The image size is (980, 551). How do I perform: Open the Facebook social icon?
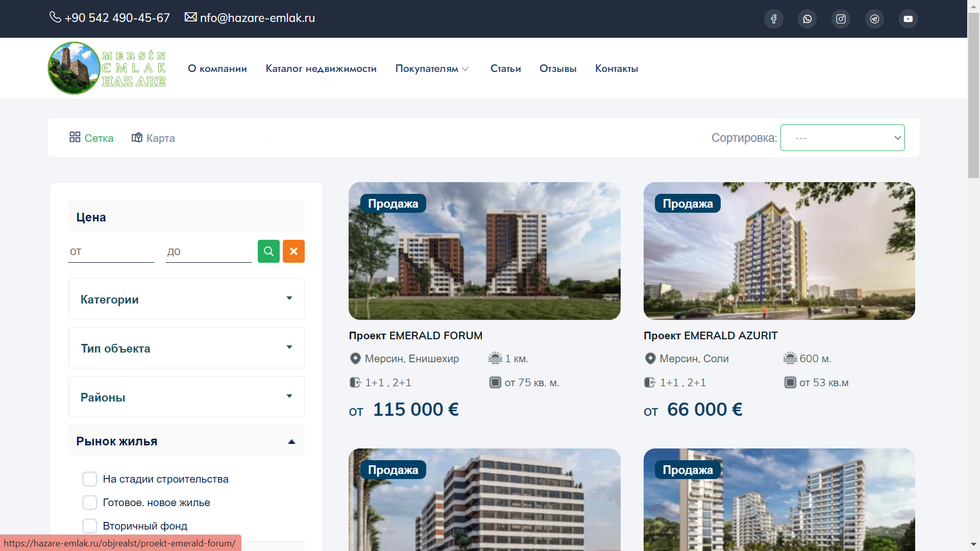coord(773,19)
